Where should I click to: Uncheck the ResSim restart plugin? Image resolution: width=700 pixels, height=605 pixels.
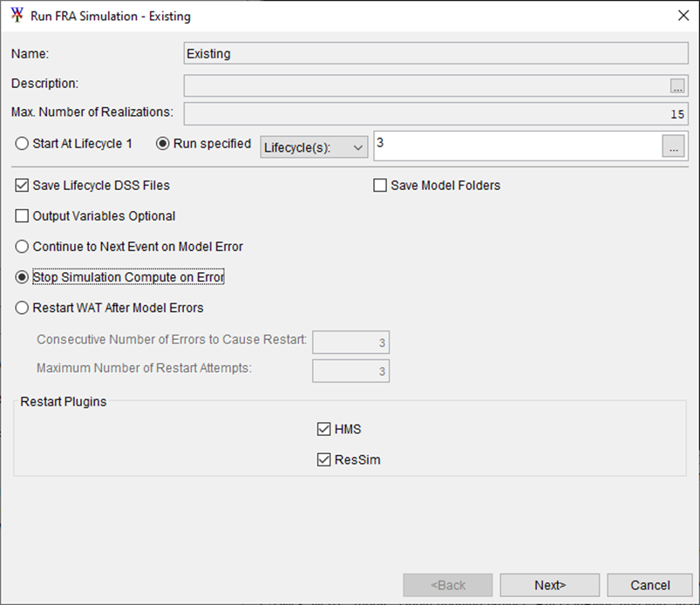click(x=324, y=459)
